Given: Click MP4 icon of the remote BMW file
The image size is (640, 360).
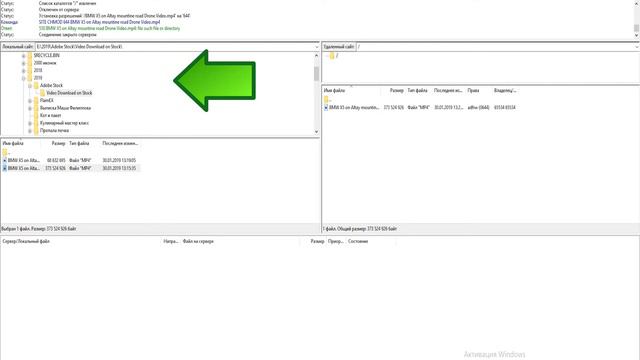Looking at the screenshot, I should pyautogui.click(x=326, y=108).
